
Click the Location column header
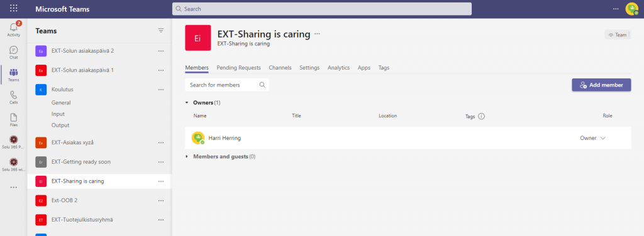(x=387, y=116)
